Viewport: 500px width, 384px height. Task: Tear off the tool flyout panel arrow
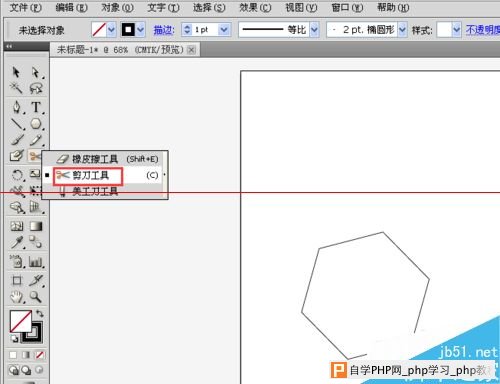click(164, 175)
